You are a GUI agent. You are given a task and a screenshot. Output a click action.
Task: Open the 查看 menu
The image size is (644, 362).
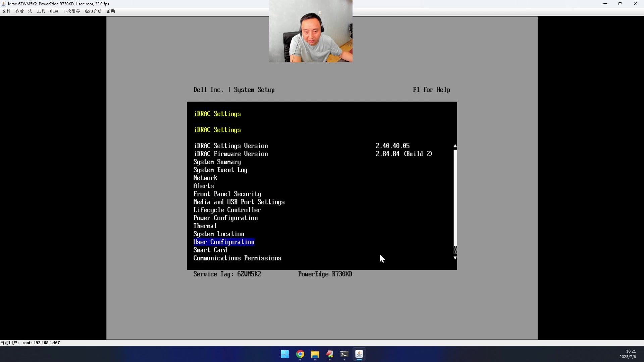coord(19,11)
